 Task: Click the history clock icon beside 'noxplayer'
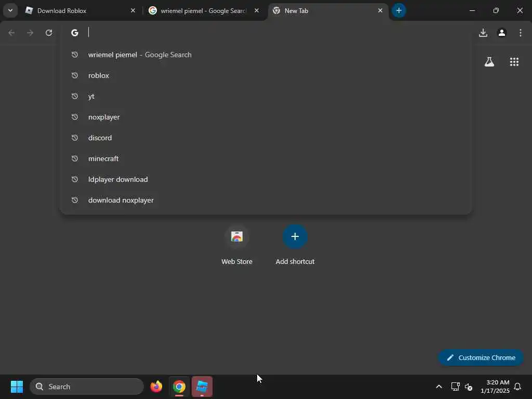[75, 117]
